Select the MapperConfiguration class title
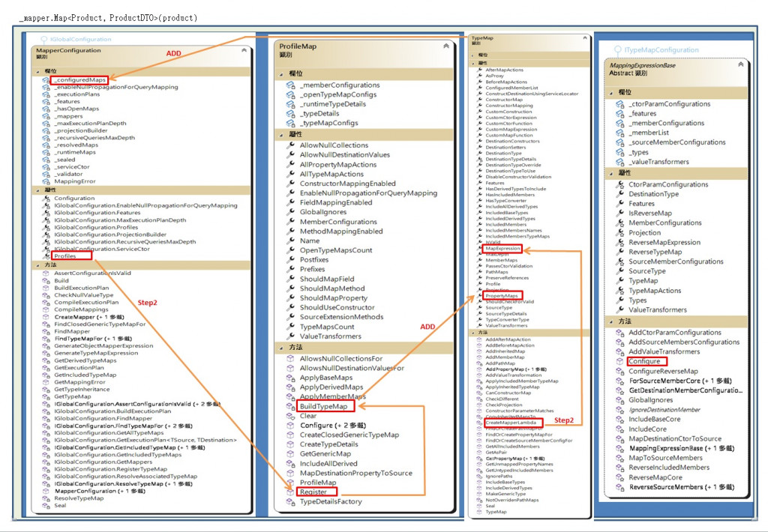 point(68,50)
